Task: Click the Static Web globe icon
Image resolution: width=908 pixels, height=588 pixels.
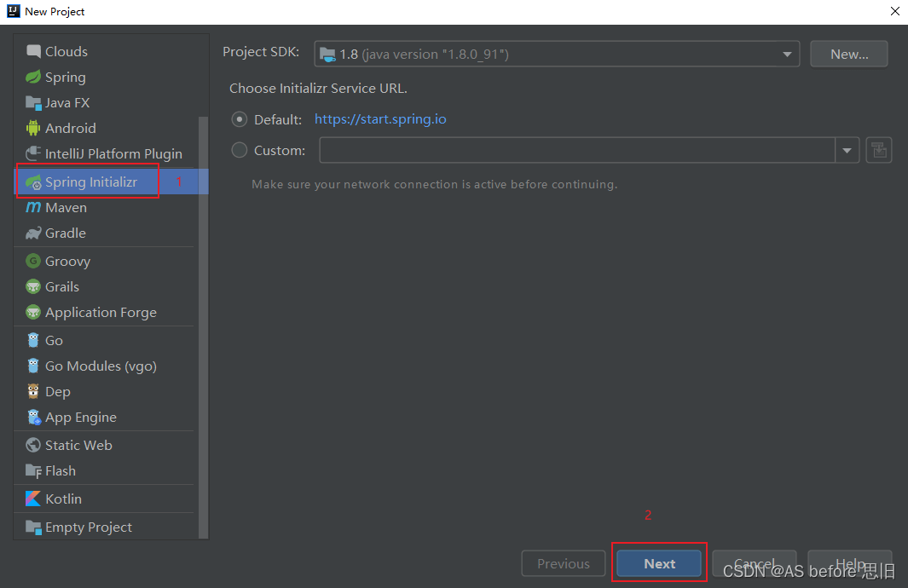Action: (33, 445)
